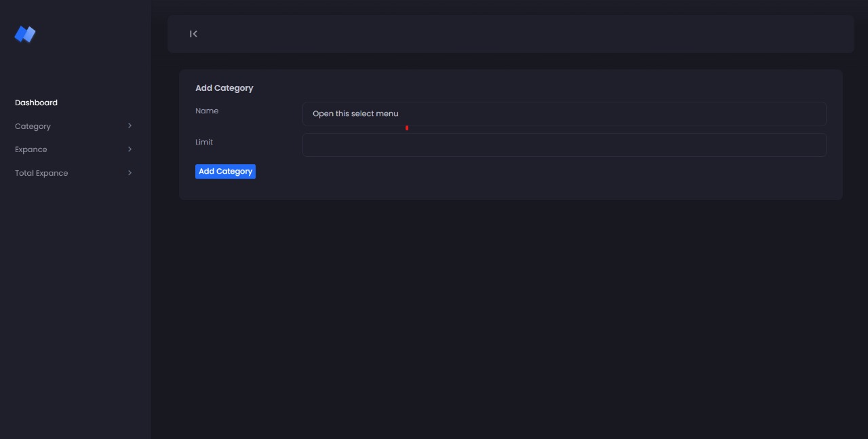Expand the Category navigation section
868x439 pixels.
tap(33, 126)
